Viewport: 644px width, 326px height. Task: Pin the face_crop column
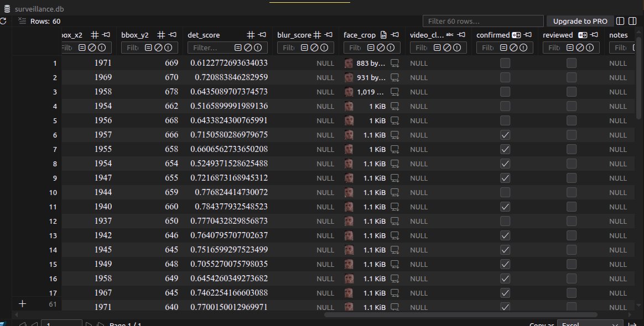(x=394, y=35)
